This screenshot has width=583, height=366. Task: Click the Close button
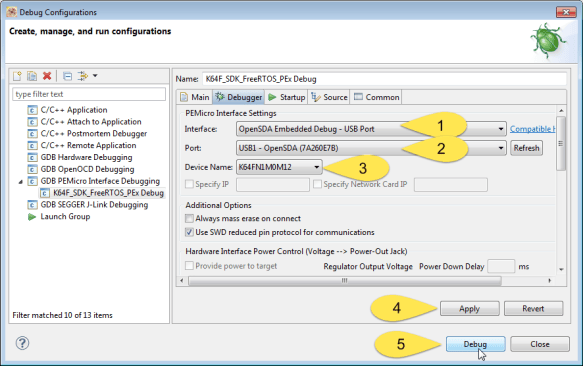540,344
